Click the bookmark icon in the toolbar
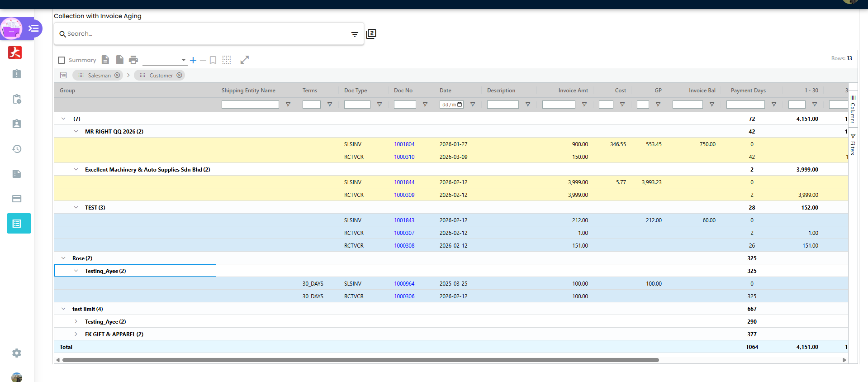This screenshot has height=382, width=868. click(x=213, y=60)
